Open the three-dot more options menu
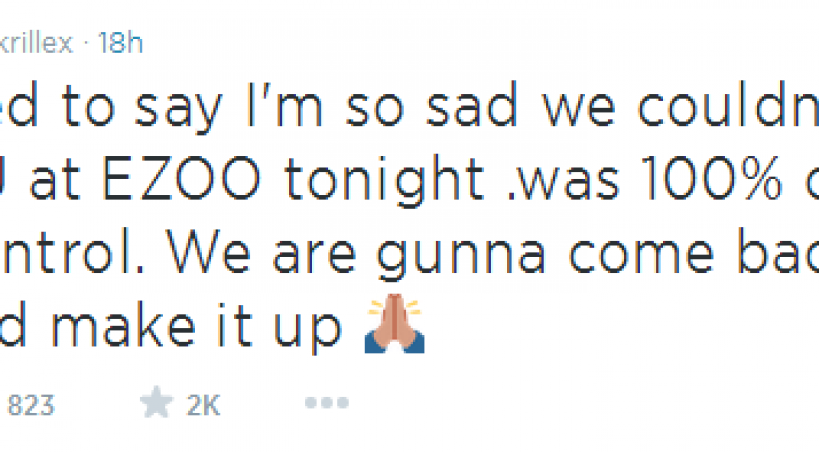Image resolution: width=819 pixels, height=452 pixels. (326, 404)
